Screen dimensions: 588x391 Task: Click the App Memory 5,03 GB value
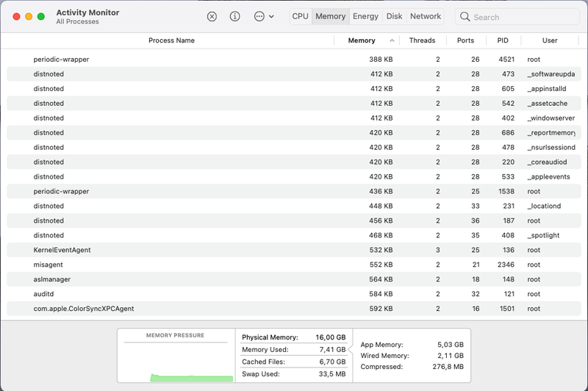[451, 345]
